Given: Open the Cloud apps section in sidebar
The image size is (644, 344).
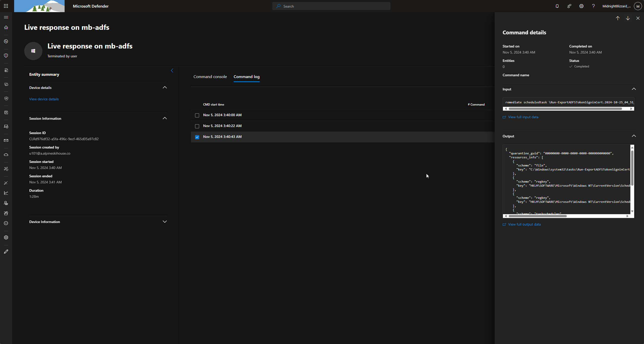Looking at the screenshot, I should (6, 155).
